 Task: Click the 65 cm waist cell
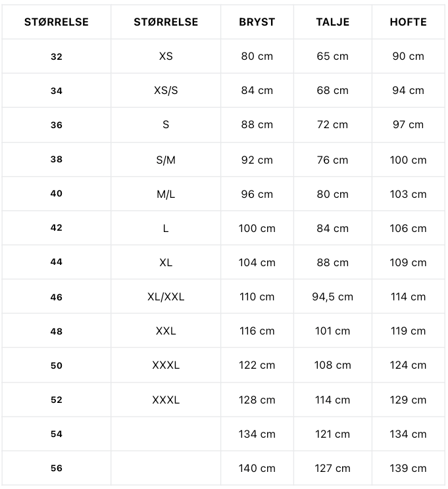(x=332, y=57)
